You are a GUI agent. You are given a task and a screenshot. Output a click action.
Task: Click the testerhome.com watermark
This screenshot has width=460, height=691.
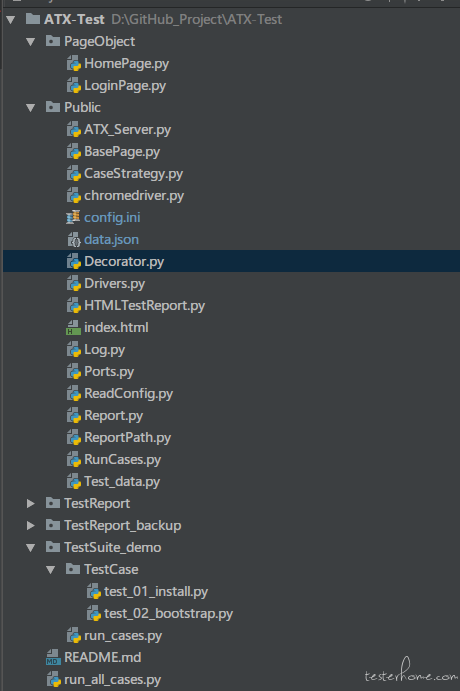[411, 672]
